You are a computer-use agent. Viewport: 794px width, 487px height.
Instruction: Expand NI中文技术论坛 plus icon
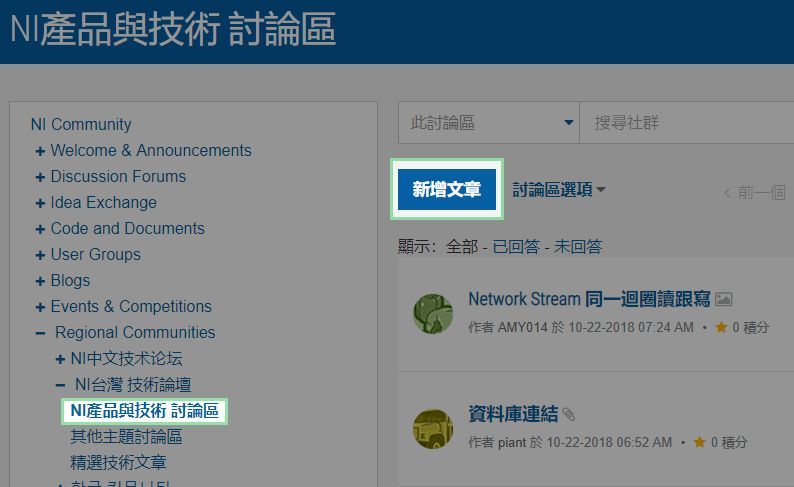click(x=60, y=359)
